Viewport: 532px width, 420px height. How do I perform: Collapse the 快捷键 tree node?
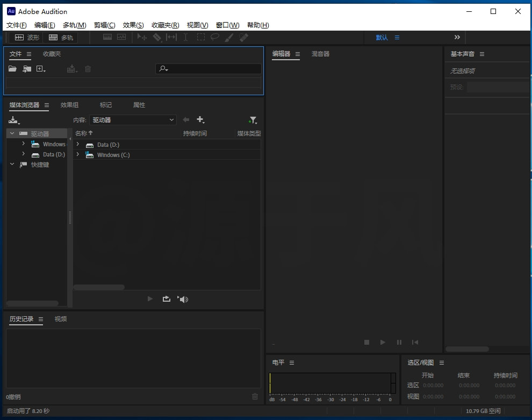pos(12,165)
